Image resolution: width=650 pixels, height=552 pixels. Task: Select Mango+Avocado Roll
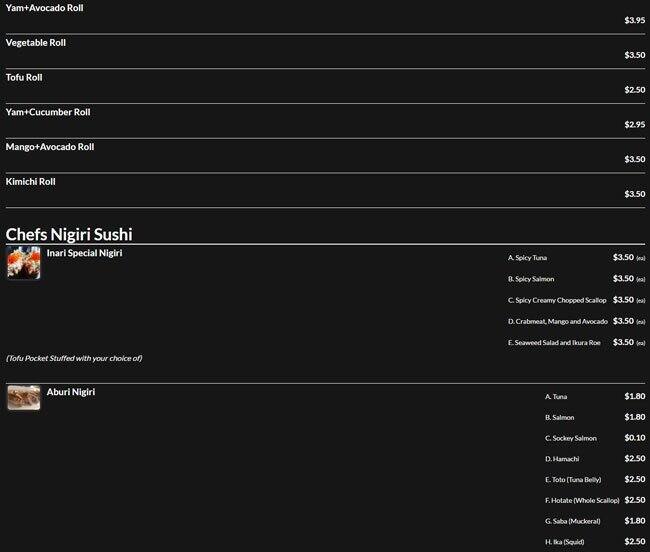50,147
